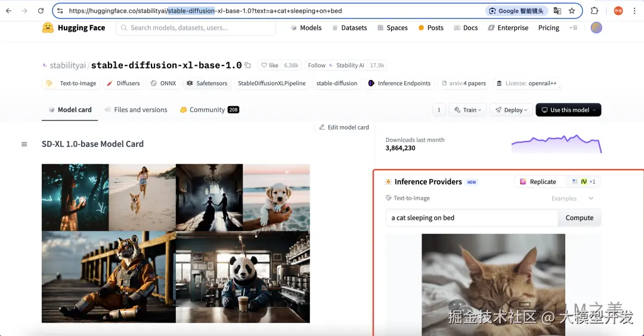
Task: Toggle the model card table of contents icon
Action: pyautogui.click(x=24, y=144)
